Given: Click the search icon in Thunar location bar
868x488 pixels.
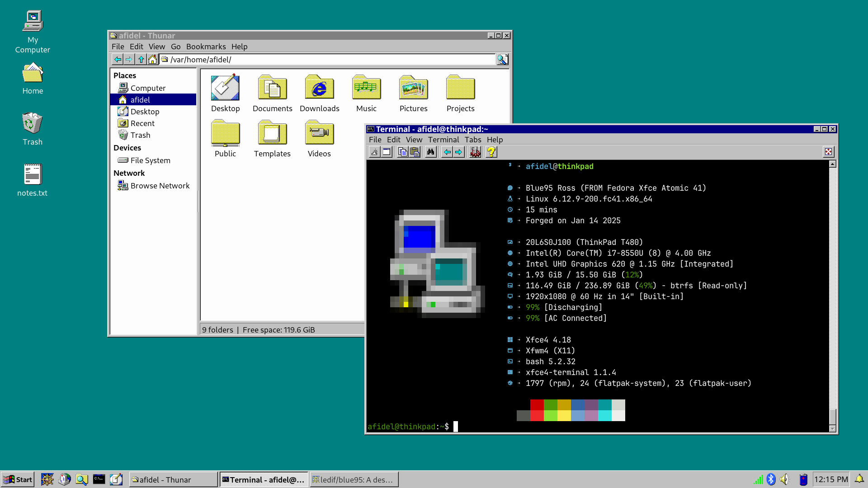Looking at the screenshot, I should [502, 60].
